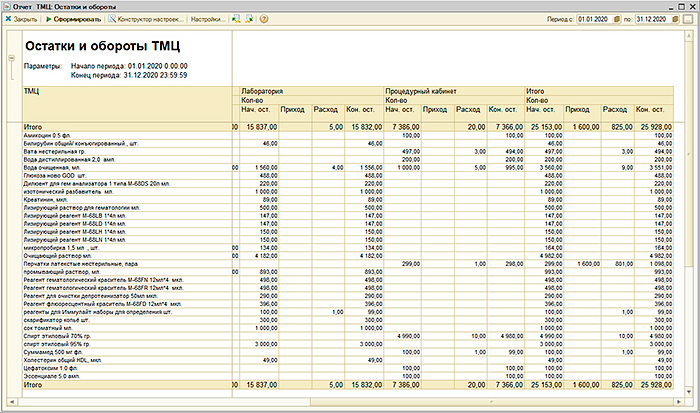The width and height of the screenshot is (700, 413).
Task: Click the period selection ellipsis button
Action: (x=690, y=19)
